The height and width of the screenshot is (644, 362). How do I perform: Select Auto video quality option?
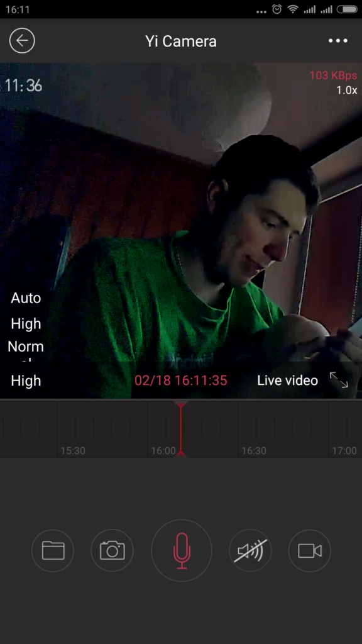click(x=26, y=297)
